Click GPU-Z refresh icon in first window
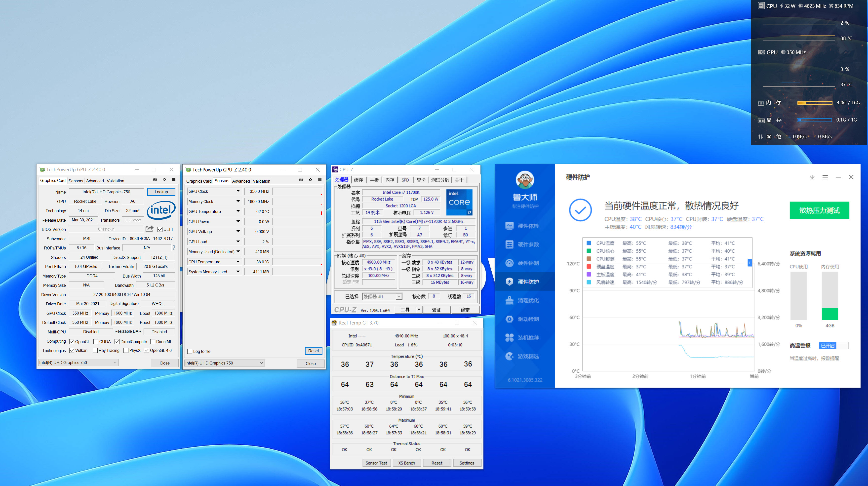Screen dimensions: 868x486 [164, 180]
